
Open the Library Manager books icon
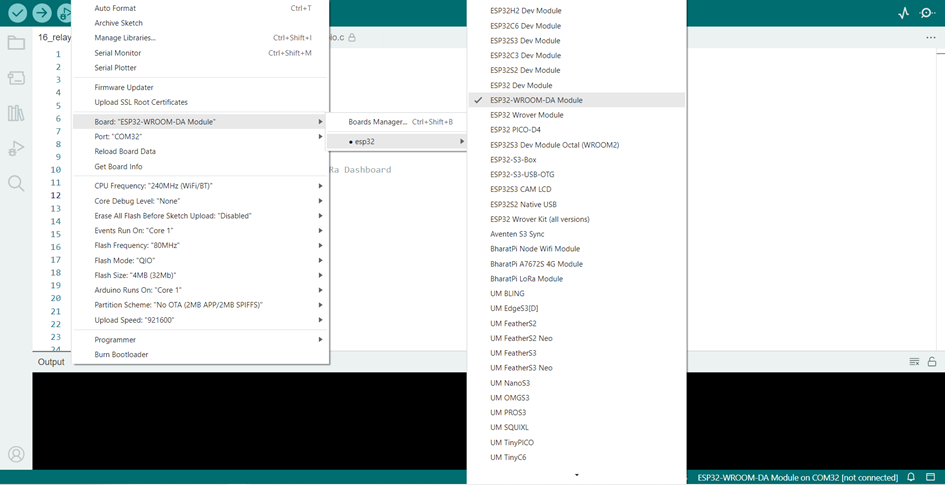click(16, 113)
